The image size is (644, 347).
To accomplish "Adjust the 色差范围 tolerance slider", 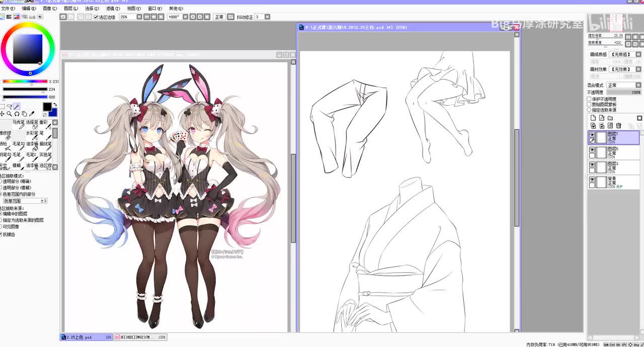I will point(25,201).
